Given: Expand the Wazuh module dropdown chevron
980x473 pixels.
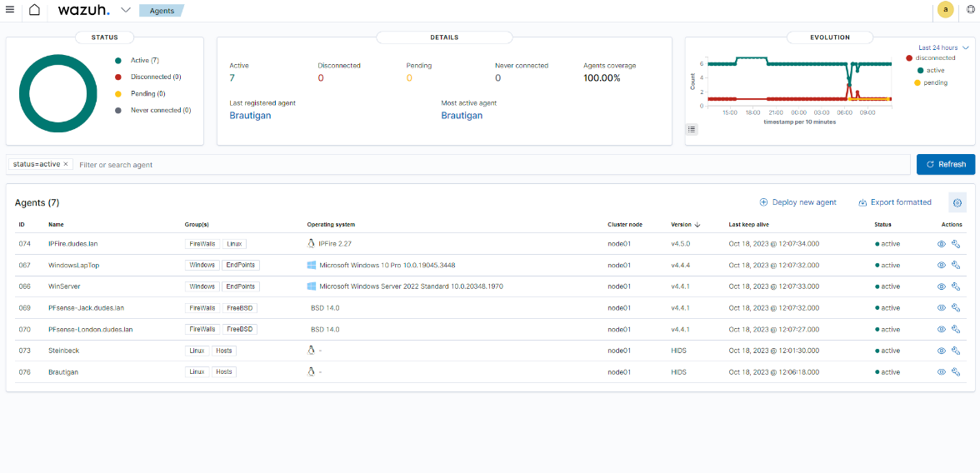Looking at the screenshot, I should (x=125, y=10).
